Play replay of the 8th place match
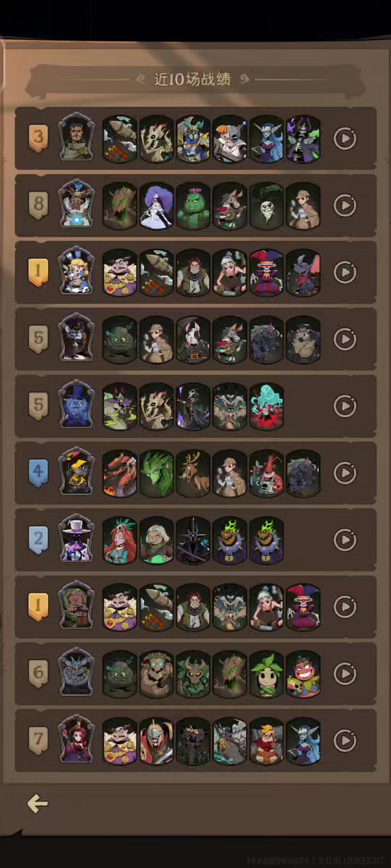391x868 pixels. tap(345, 205)
